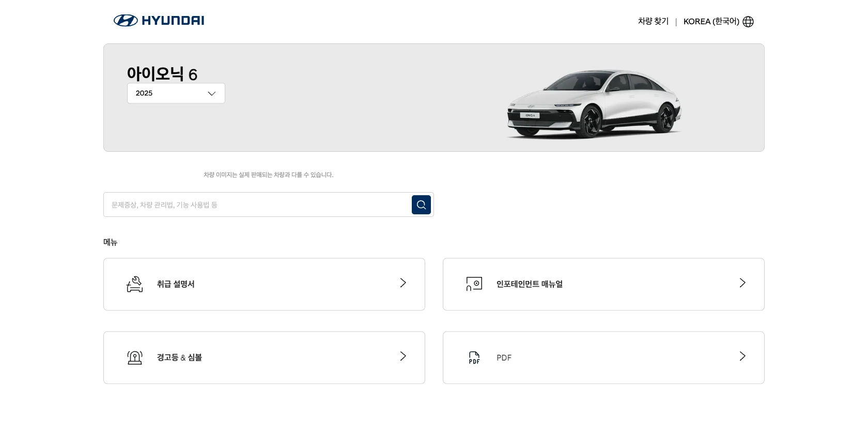The width and height of the screenshot is (868, 440).
Task: Open the 경고등 & 심볼 arrow chevron
Action: click(x=403, y=356)
